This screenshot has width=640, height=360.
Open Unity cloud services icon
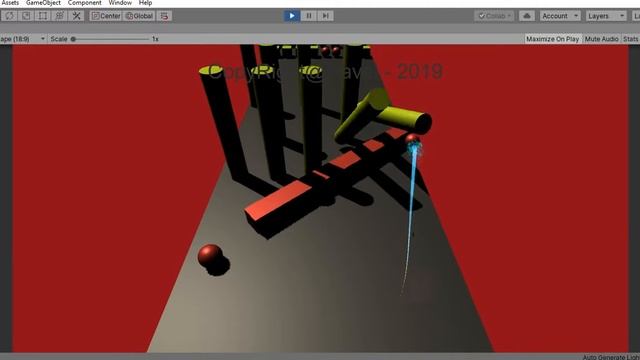(527, 16)
